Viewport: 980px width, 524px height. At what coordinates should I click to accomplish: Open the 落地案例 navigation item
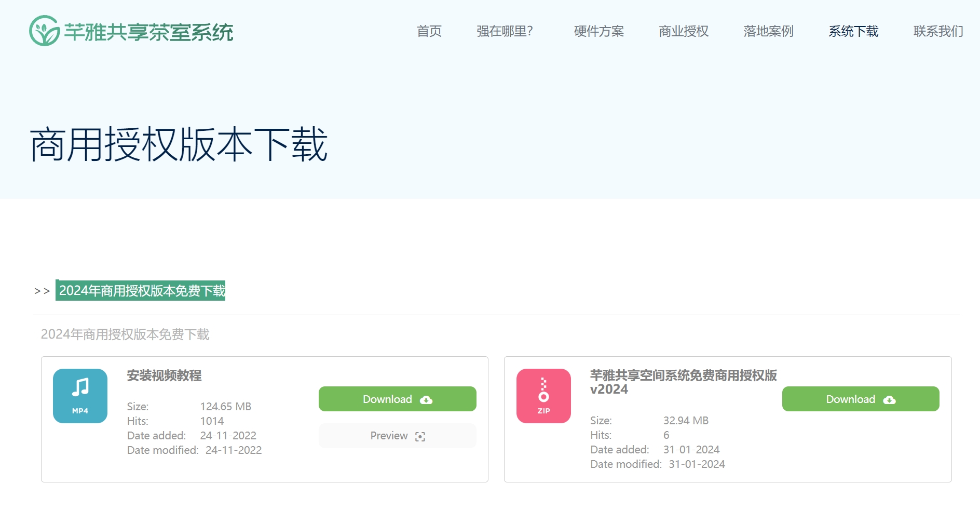point(768,31)
